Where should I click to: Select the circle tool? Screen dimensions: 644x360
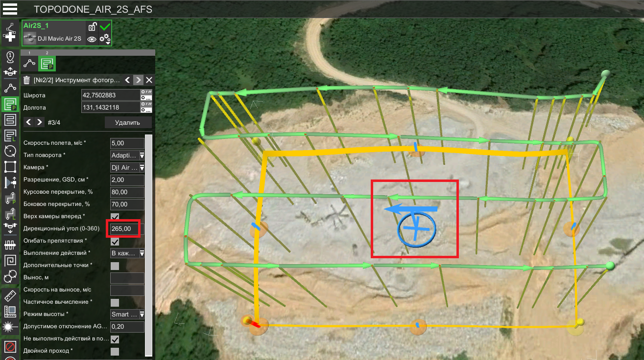(10, 151)
